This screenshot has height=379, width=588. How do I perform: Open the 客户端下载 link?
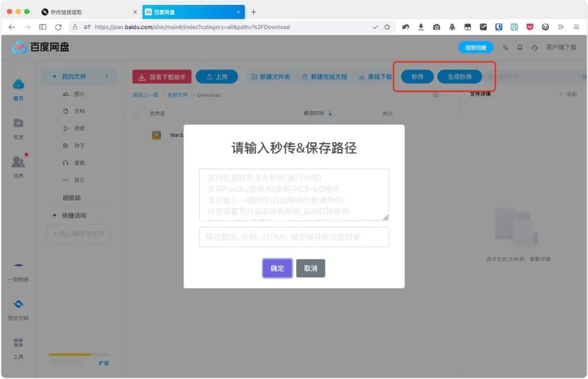tap(561, 47)
